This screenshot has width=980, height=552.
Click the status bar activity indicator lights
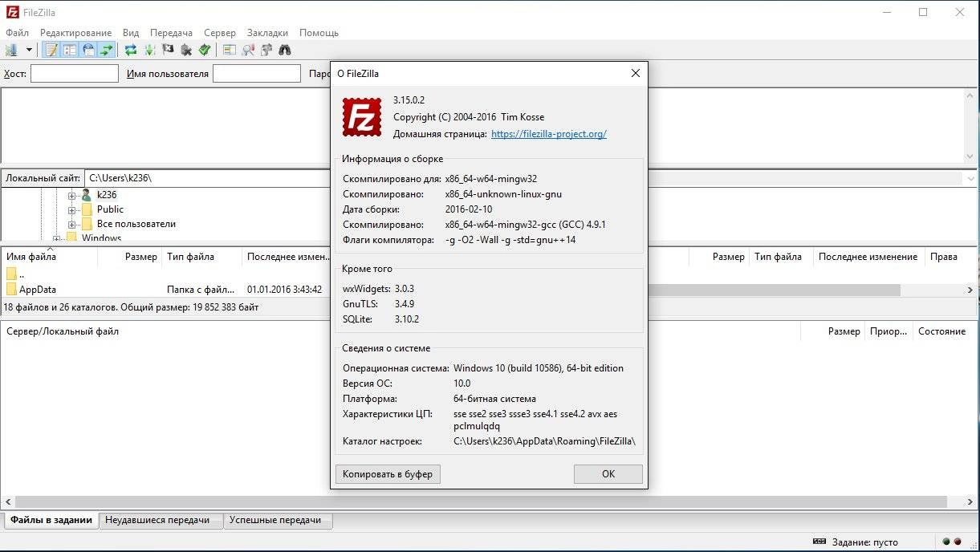(951, 542)
